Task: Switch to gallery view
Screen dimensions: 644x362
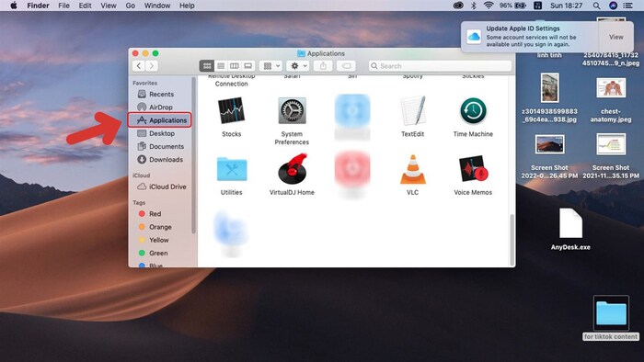Action: (247, 65)
